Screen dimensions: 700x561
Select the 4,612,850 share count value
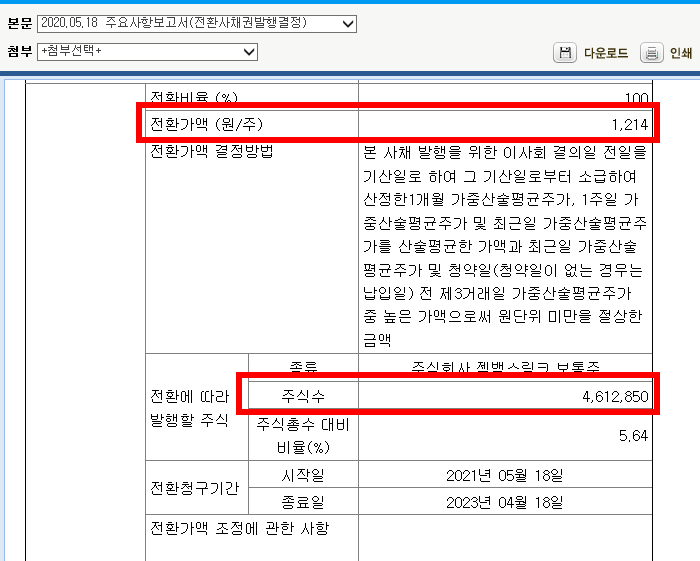point(615,397)
